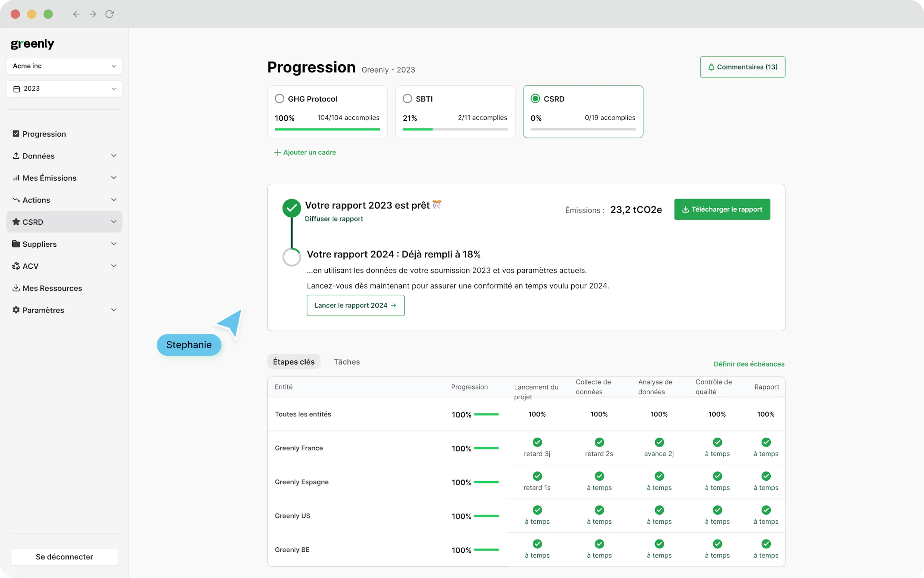Click the greenly logo
Image resolution: width=924 pixels, height=578 pixels.
point(32,44)
